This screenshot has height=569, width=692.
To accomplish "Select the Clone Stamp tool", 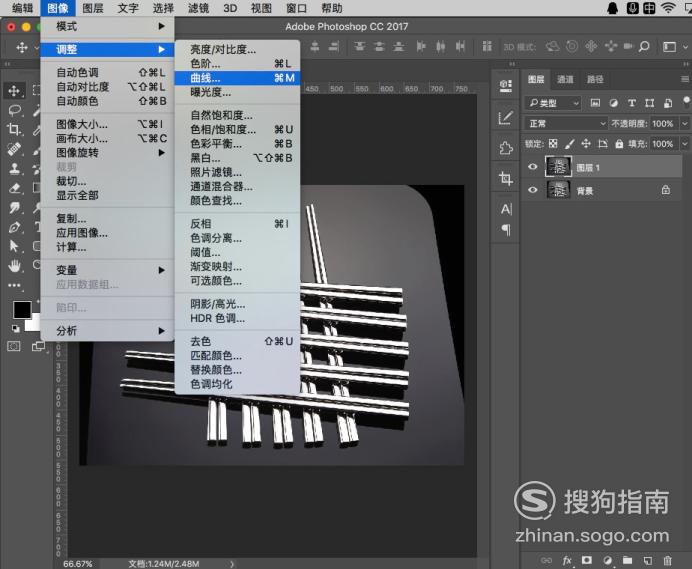I will coord(15,168).
